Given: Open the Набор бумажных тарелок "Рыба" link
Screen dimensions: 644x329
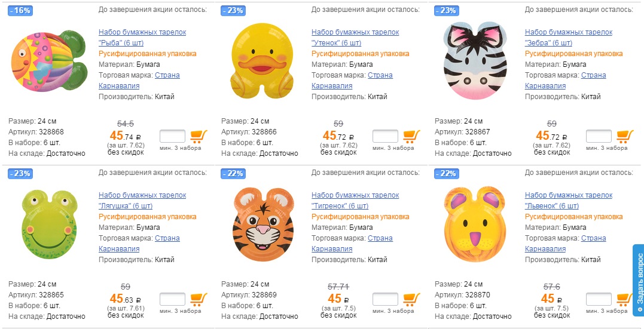Looking at the screenshot, I should pos(142,38).
